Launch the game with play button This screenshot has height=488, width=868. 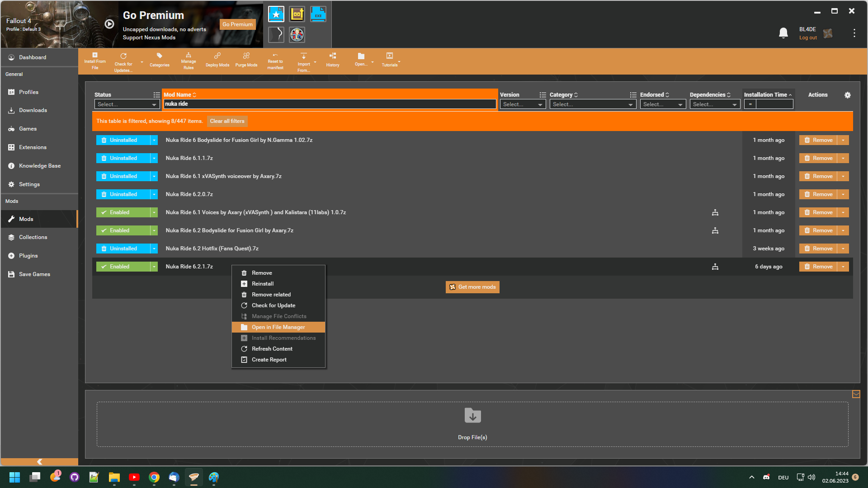pyautogui.click(x=109, y=24)
